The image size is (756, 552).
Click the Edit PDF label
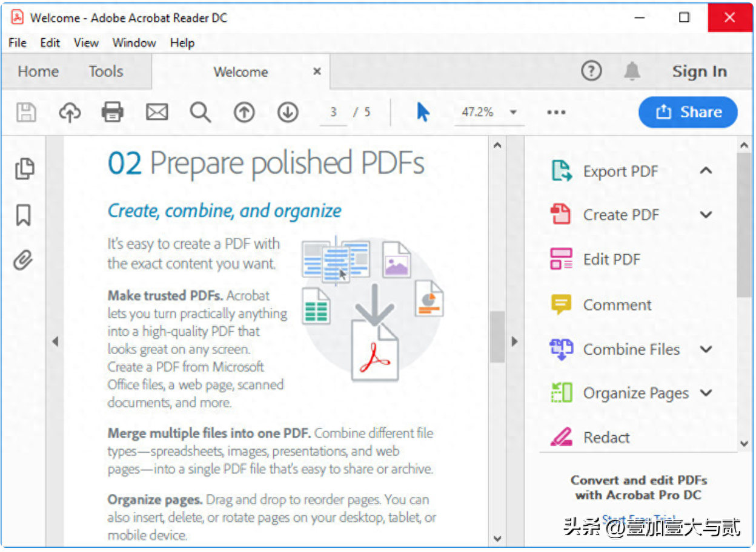611,260
